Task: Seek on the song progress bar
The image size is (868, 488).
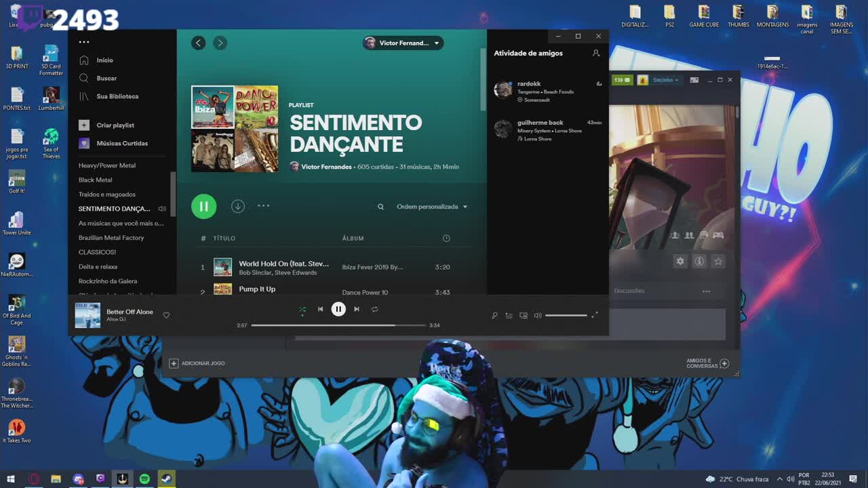Action: (338, 325)
